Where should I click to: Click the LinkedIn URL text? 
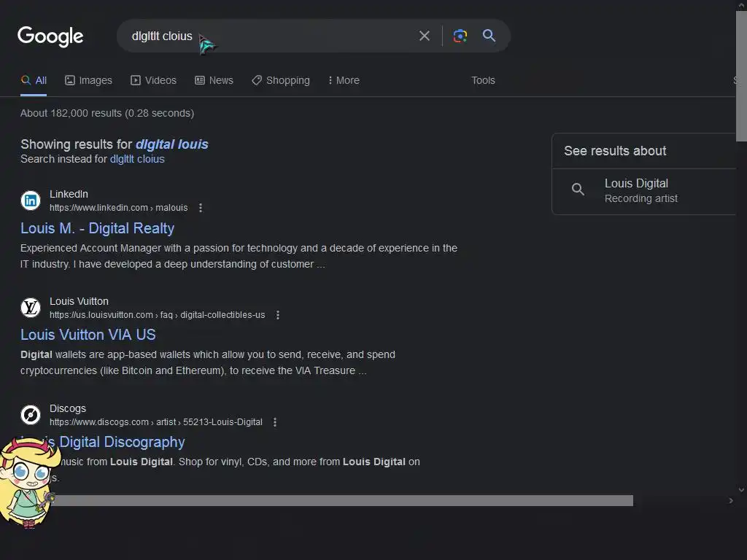pyautogui.click(x=119, y=208)
